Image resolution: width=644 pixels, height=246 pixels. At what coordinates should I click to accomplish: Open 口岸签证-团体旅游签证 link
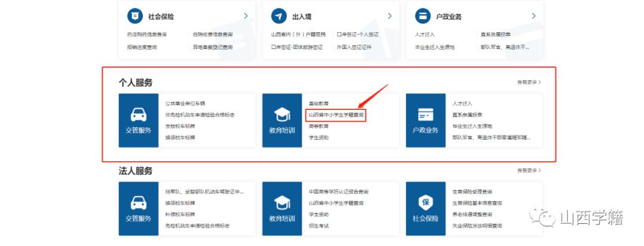[x=297, y=47]
